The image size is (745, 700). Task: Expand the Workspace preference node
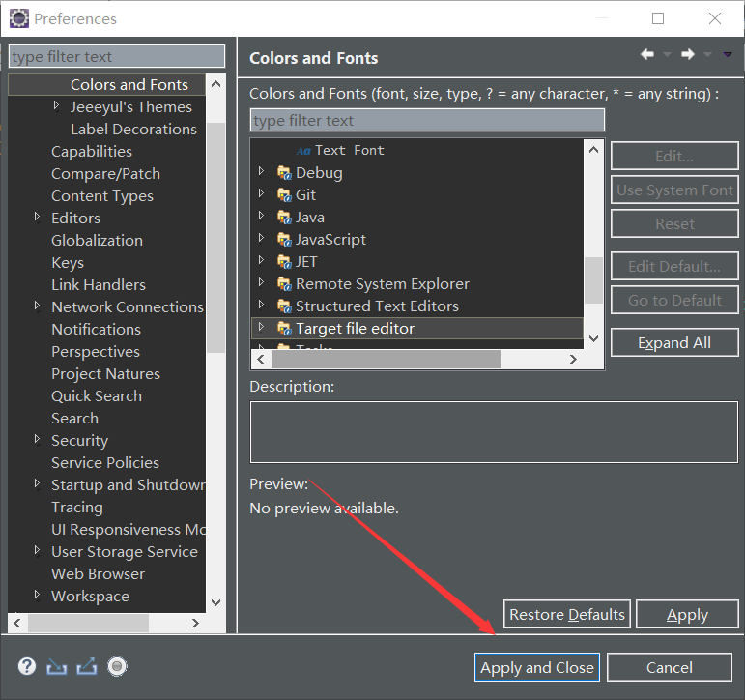pos(37,595)
